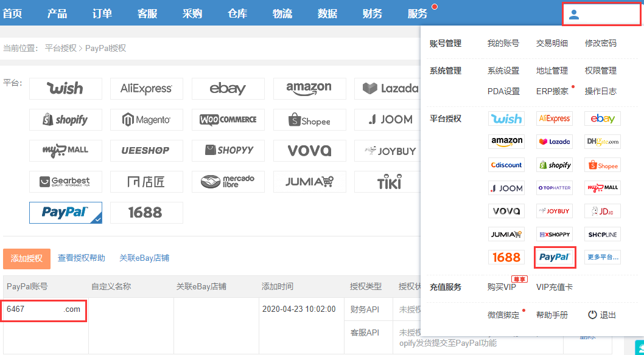This screenshot has height=355, width=644.
Task: Open 我的账号 in account panel
Action: pyautogui.click(x=503, y=43)
